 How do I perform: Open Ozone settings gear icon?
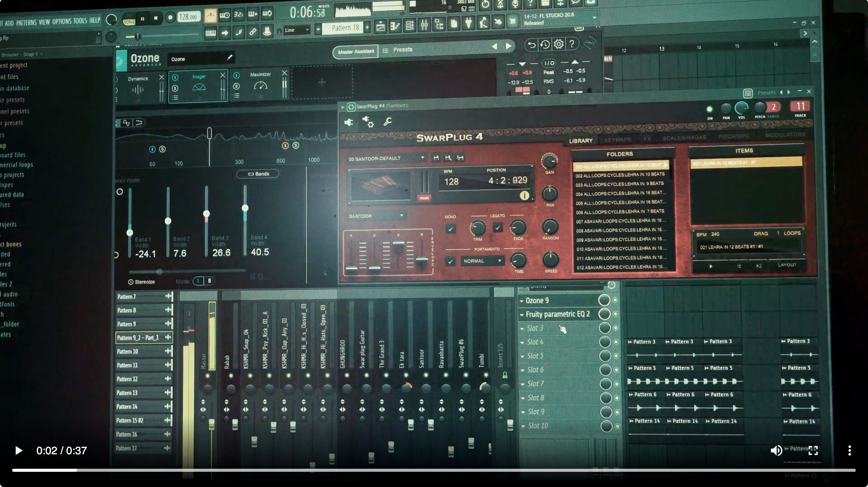coord(558,44)
